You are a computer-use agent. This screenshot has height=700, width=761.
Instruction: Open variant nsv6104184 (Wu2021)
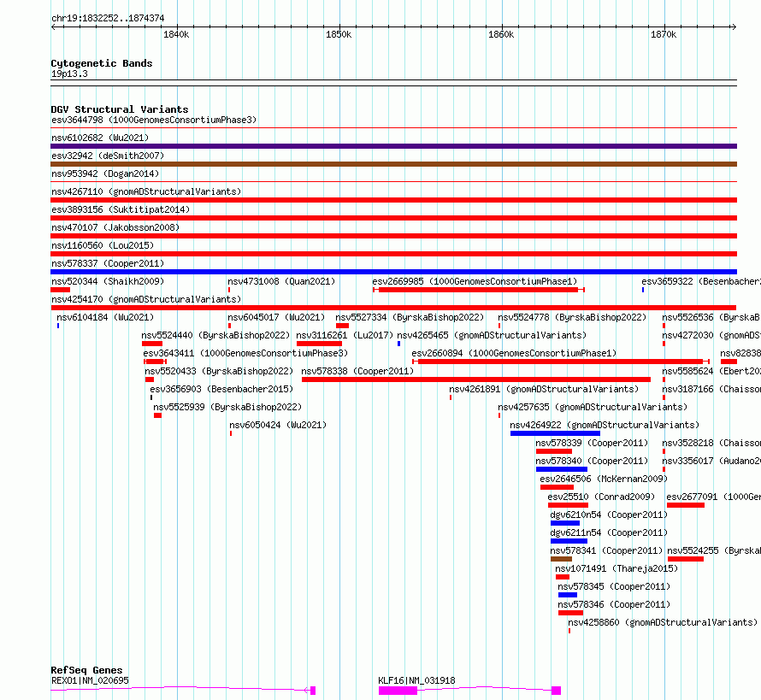[105, 317]
